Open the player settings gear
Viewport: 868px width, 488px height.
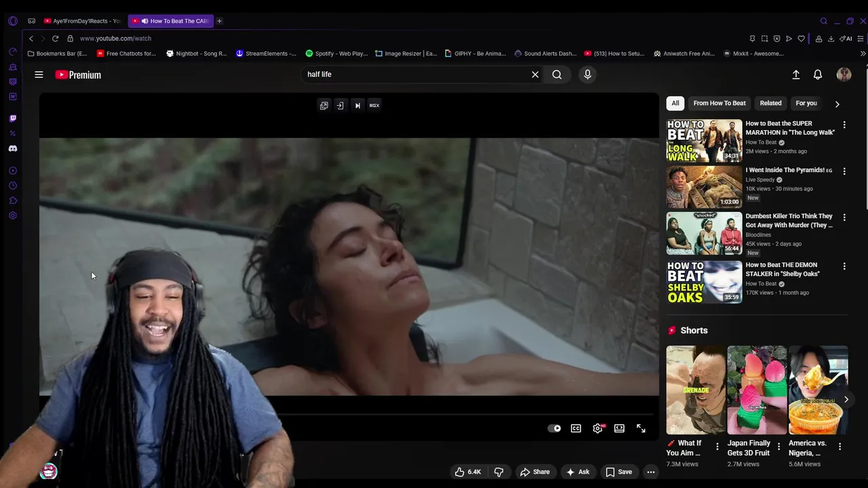click(x=597, y=428)
